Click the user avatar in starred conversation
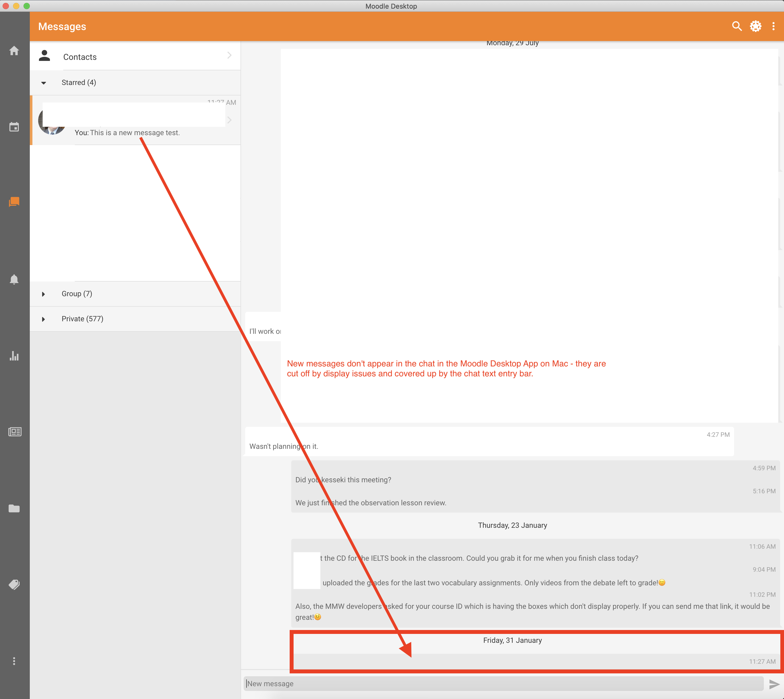This screenshot has height=699, width=784. coord(52,121)
